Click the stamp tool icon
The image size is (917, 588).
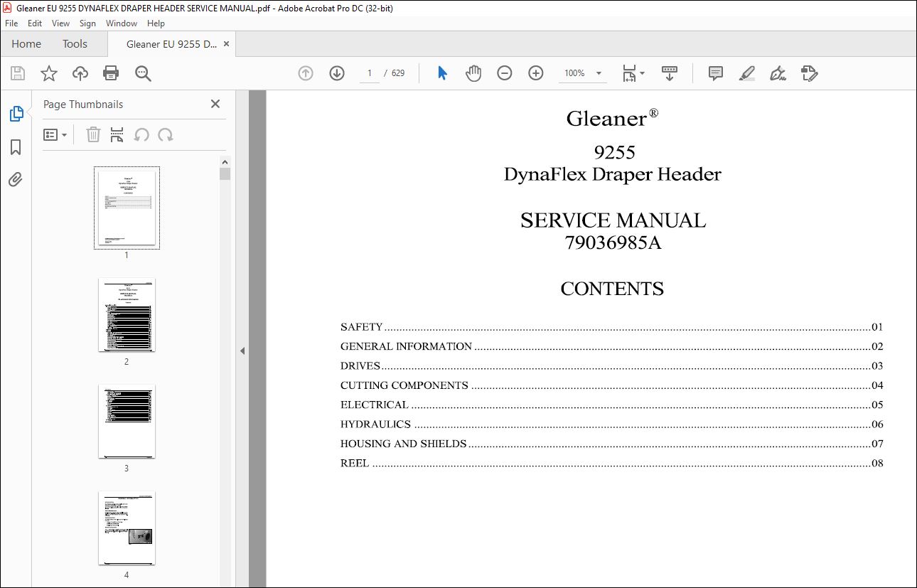pyautogui.click(x=809, y=73)
